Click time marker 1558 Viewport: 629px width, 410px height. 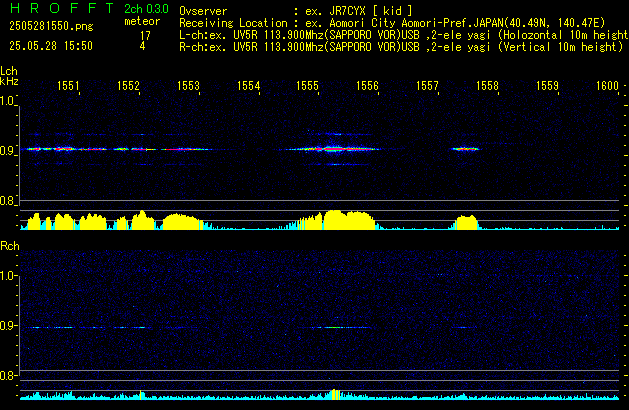pos(487,86)
